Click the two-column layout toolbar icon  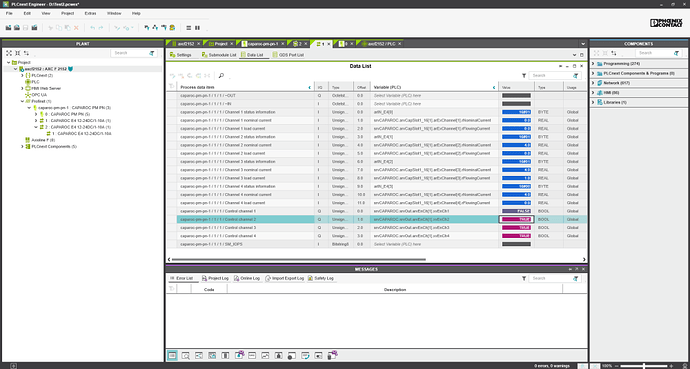[x=197, y=28]
